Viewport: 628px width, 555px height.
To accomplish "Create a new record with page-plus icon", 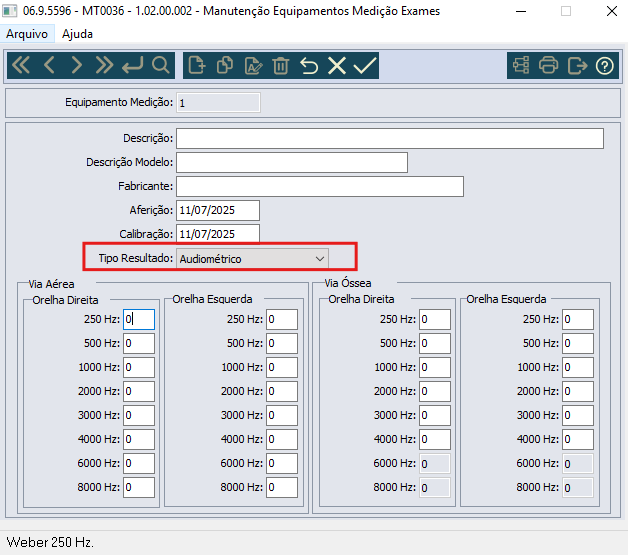I will tap(197, 65).
